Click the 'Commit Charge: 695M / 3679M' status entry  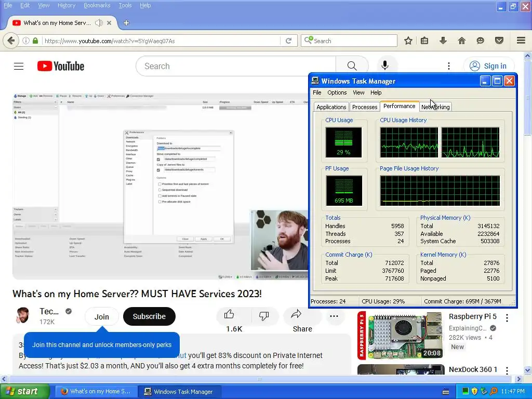(462, 301)
